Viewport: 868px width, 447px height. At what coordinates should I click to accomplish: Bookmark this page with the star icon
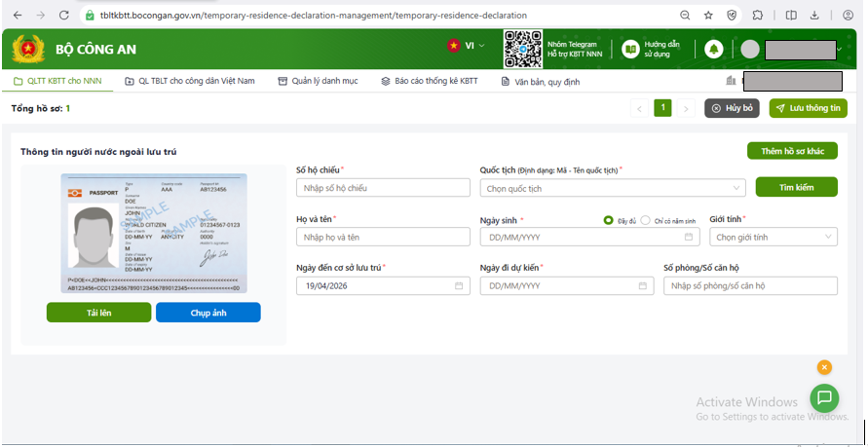708,16
